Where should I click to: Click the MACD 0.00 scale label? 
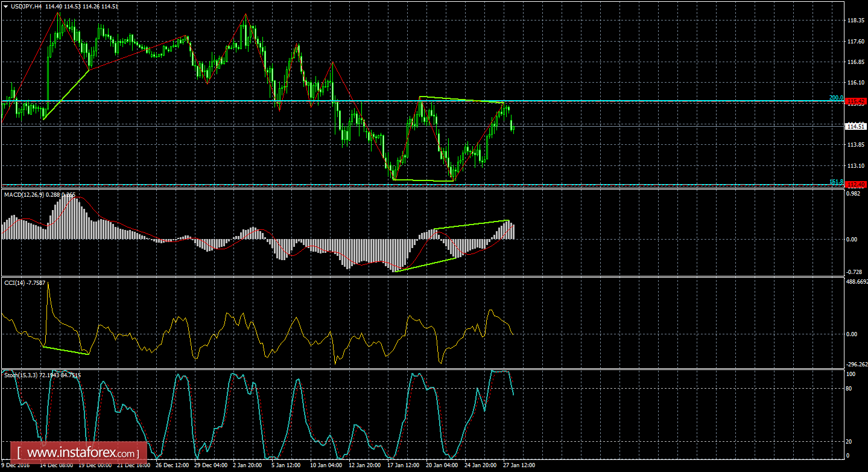(851, 239)
